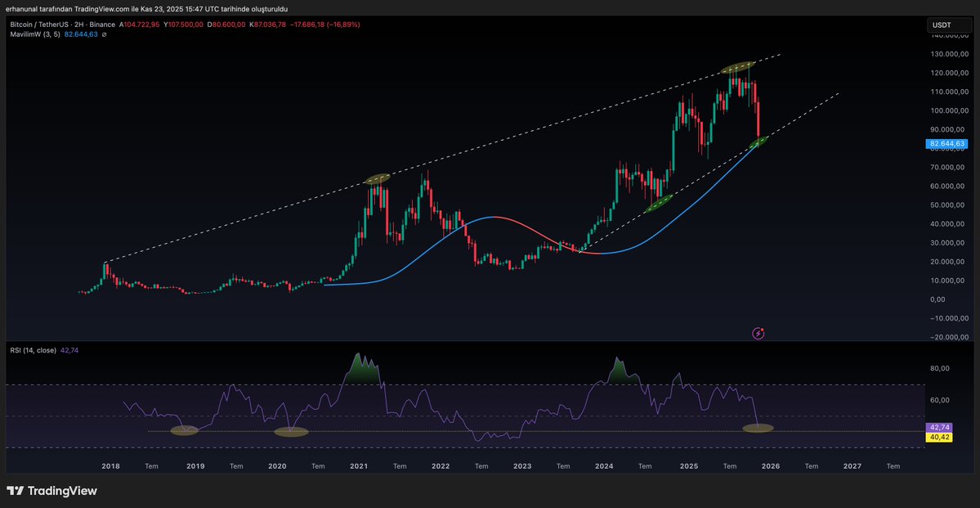Click the purple 42,74 RSI axis label
The width and height of the screenshot is (980, 508).
938,427
